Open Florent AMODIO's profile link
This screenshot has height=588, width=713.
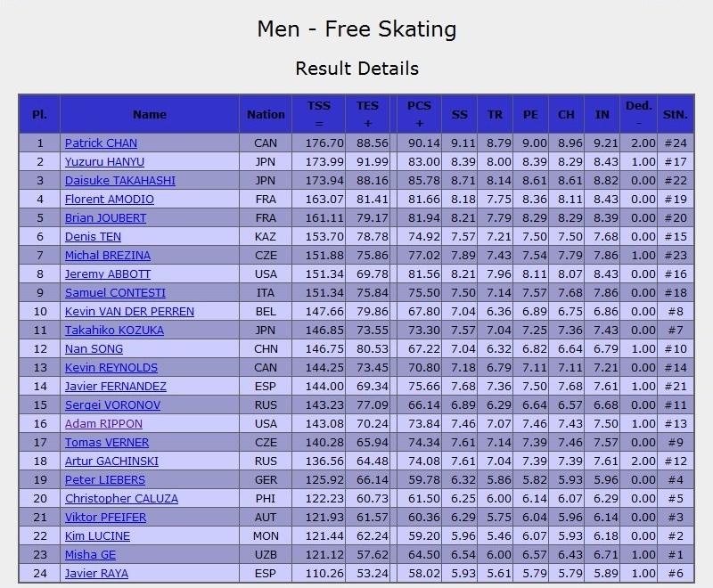[x=109, y=199]
